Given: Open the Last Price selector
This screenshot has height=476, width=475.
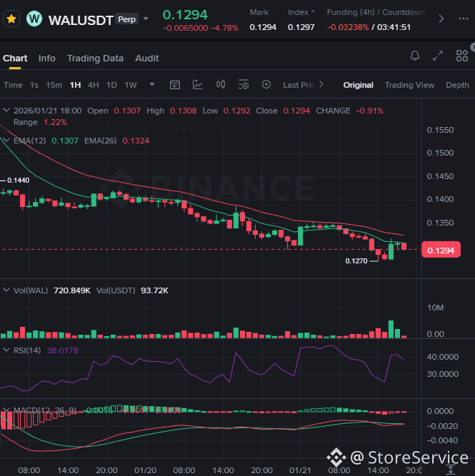Looking at the screenshot, I should [x=303, y=85].
